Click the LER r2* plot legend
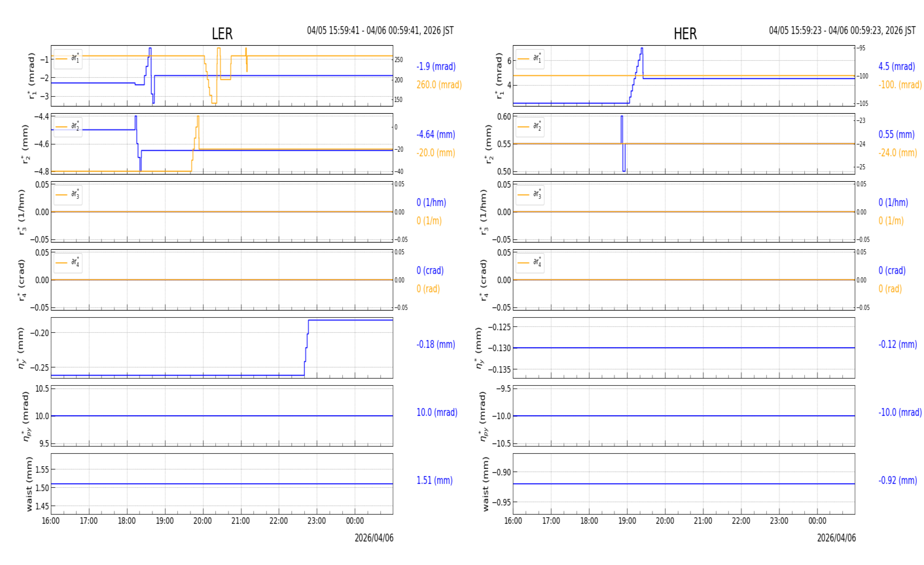 pos(68,127)
